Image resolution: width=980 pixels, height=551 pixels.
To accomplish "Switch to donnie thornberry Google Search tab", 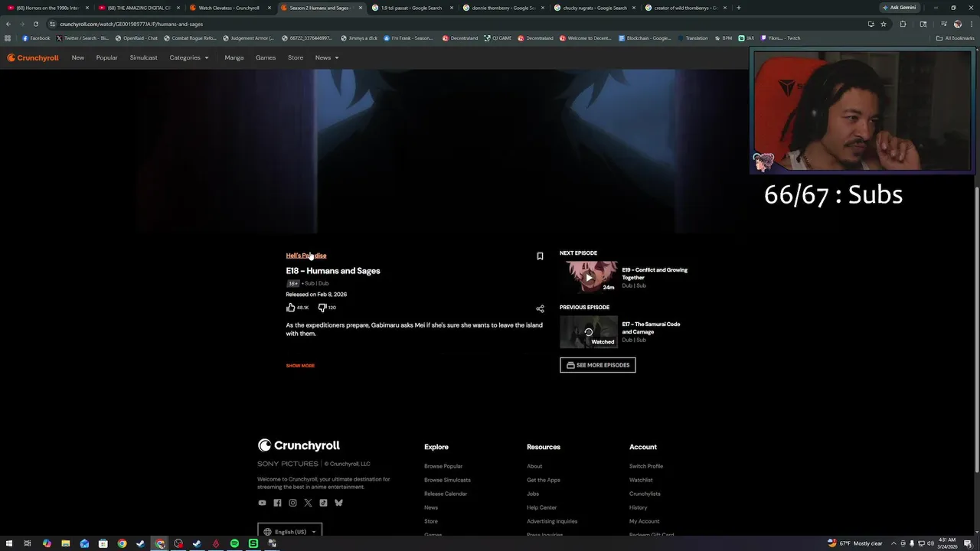I will click(x=503, y=8).
